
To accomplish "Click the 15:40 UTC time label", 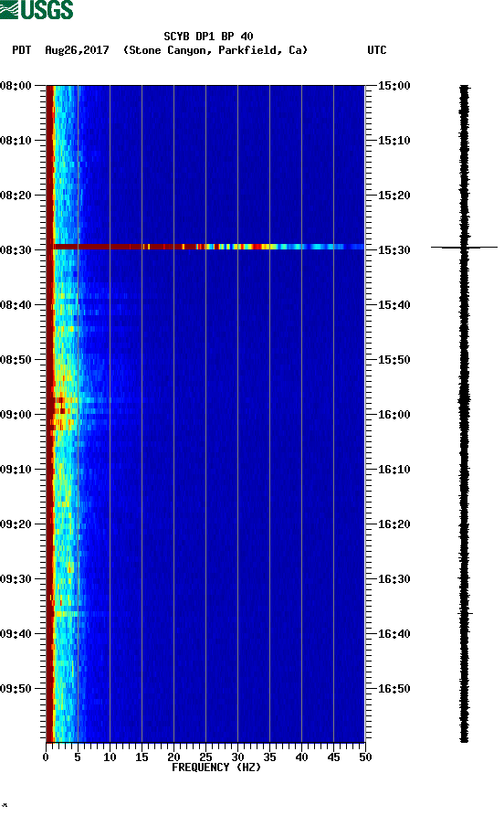I will click(394, 305).
